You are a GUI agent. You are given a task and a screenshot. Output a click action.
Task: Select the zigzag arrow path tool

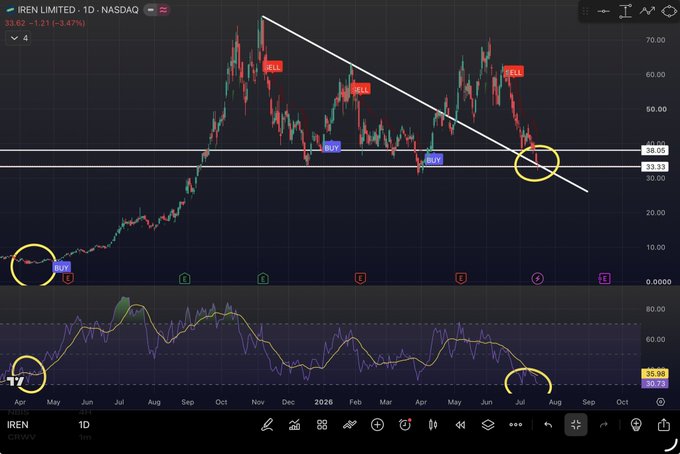tap(647, 11)
